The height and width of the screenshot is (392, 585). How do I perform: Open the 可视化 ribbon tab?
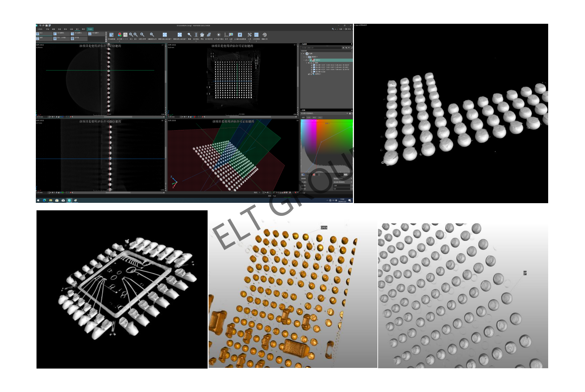tap(90, 29)
